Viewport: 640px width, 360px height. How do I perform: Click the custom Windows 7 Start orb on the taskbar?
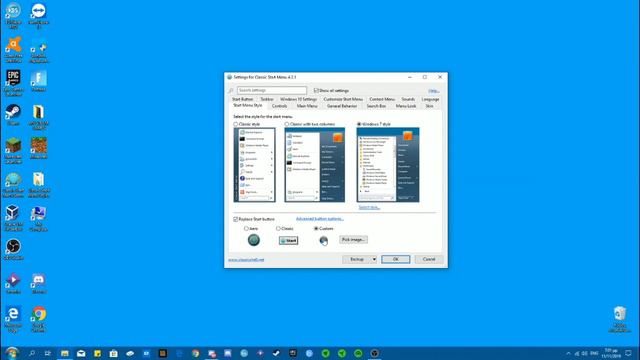pyautogui.click(x=11, y=353)
